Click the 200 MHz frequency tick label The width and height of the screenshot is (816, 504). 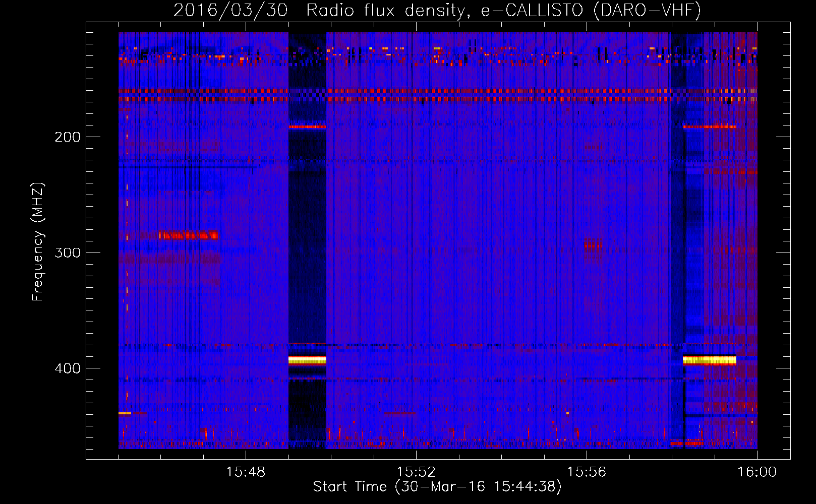(68, 137)
